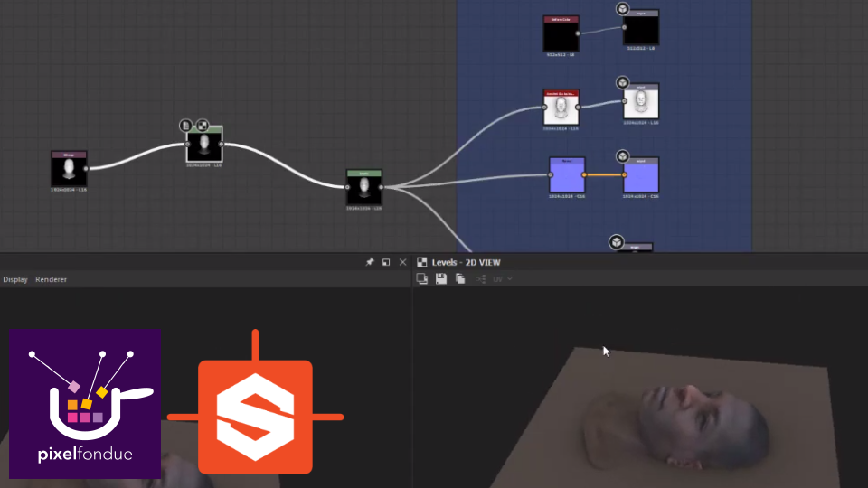Image resolution: width=868 pixels, height=488 pixels.
Task: Click the 3D view badge on the bottom cut-off node
Action: coord(616,242)
